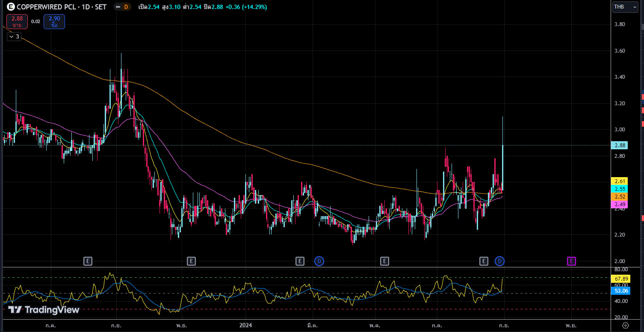Click the orange 2.52 moving average label
The height and width of the screenshot is (332, 644).
coord(620,197)
